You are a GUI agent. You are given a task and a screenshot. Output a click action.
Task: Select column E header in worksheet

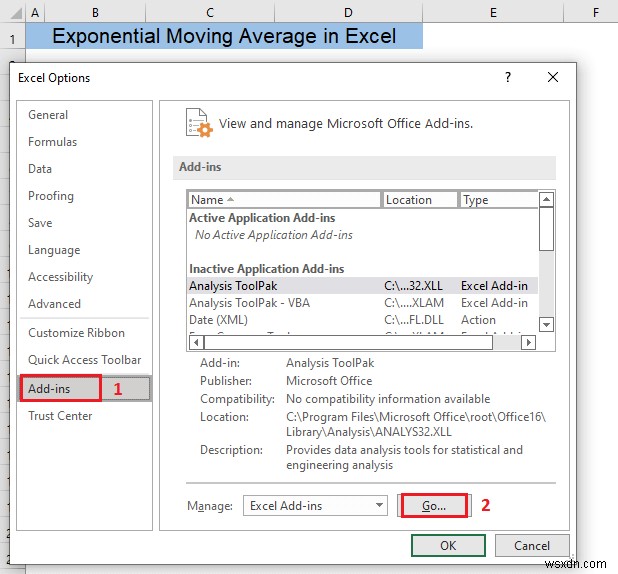pos(493,12)
